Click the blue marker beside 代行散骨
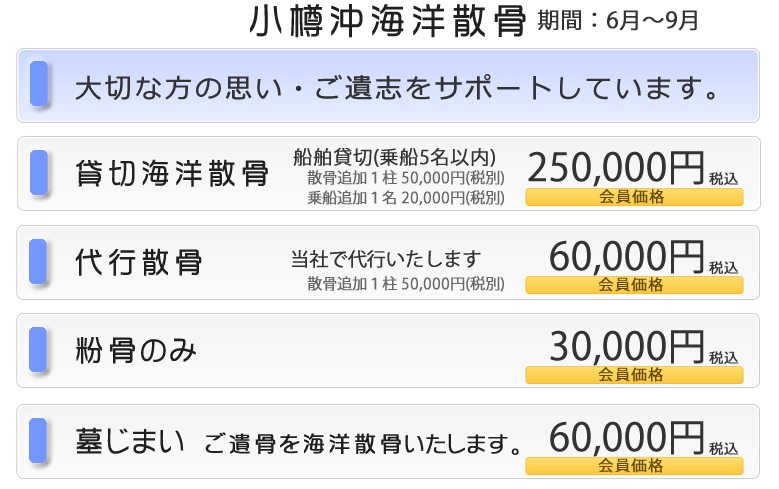 39,262
